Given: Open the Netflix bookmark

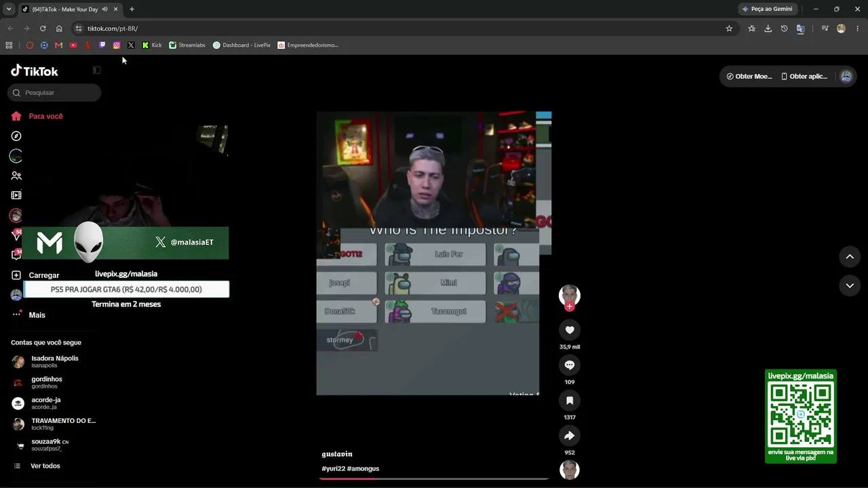Looking at the screenshot, I should pyautogui.click(x=87, y=45).
